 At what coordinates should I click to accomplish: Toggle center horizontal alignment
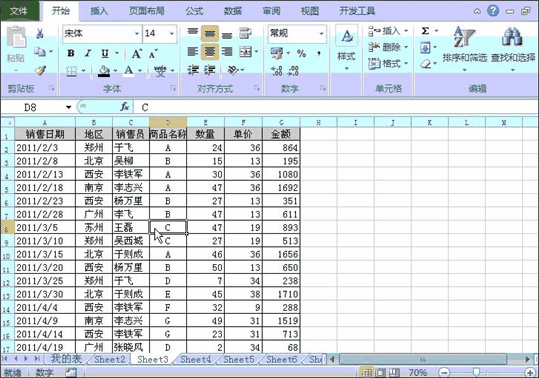pyautogui.click(x=210, y=52)
